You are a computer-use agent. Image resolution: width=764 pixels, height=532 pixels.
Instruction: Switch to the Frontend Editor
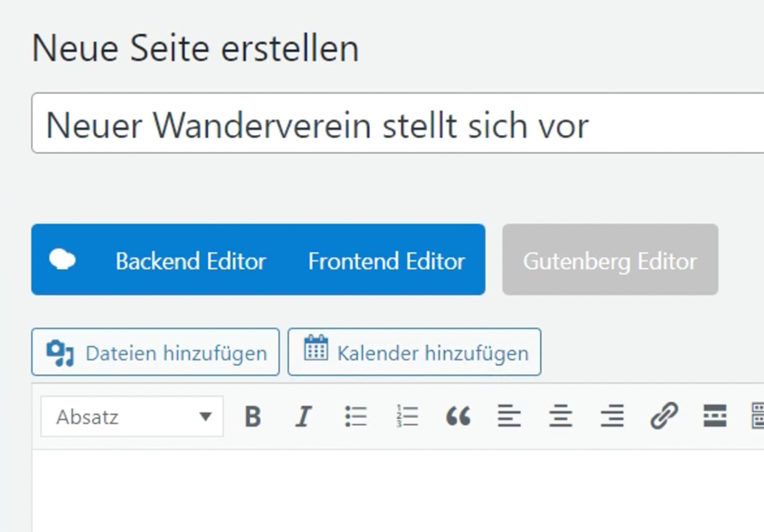(386, 260)
